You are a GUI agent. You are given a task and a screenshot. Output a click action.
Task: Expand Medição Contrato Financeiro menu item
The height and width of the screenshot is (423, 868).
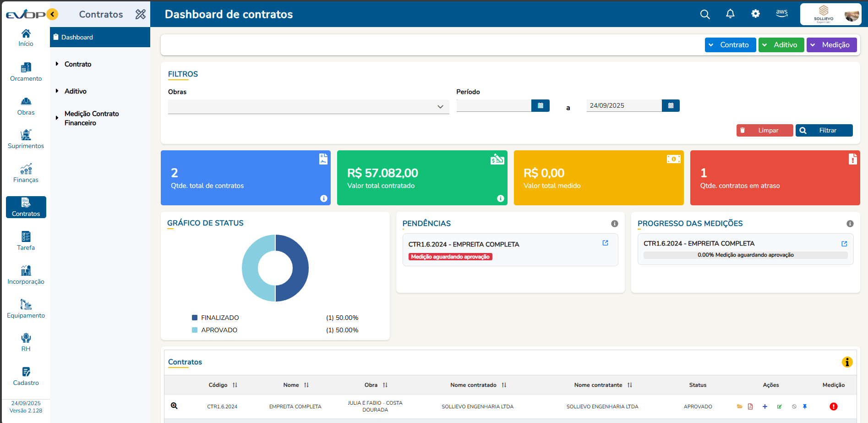(91, 118)
